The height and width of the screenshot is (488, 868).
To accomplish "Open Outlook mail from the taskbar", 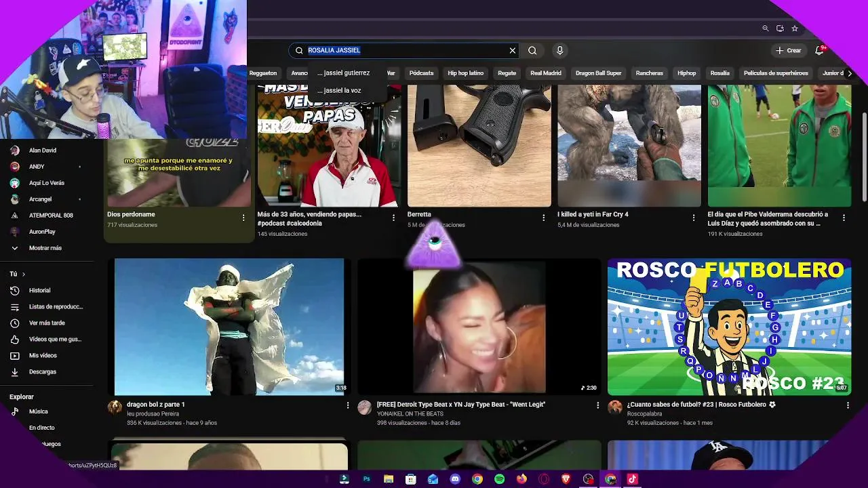I will 433,479.
